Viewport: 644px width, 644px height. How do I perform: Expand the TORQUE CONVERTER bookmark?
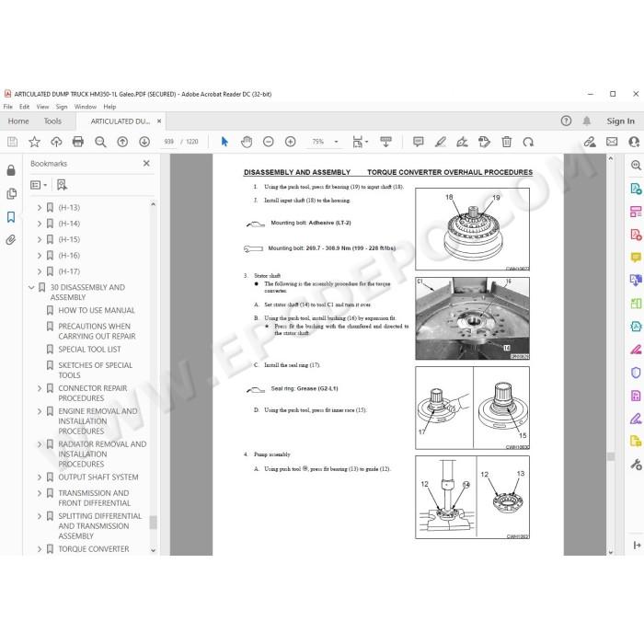[40, 549]
